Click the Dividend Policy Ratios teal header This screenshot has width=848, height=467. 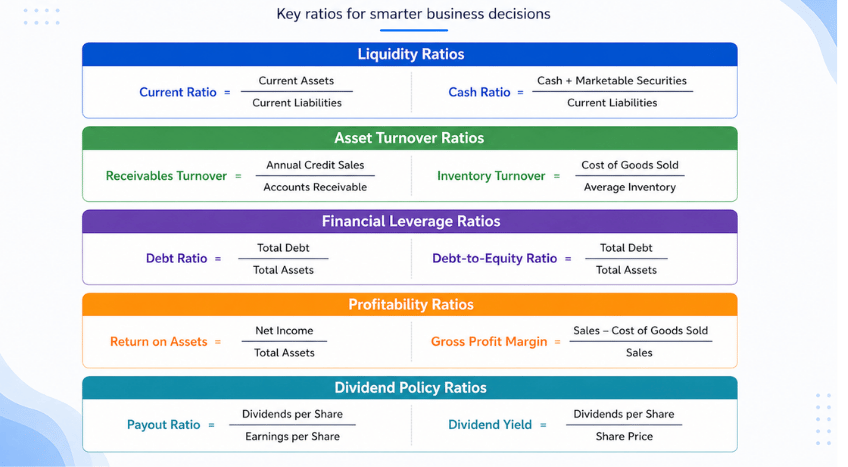point(410,387)
